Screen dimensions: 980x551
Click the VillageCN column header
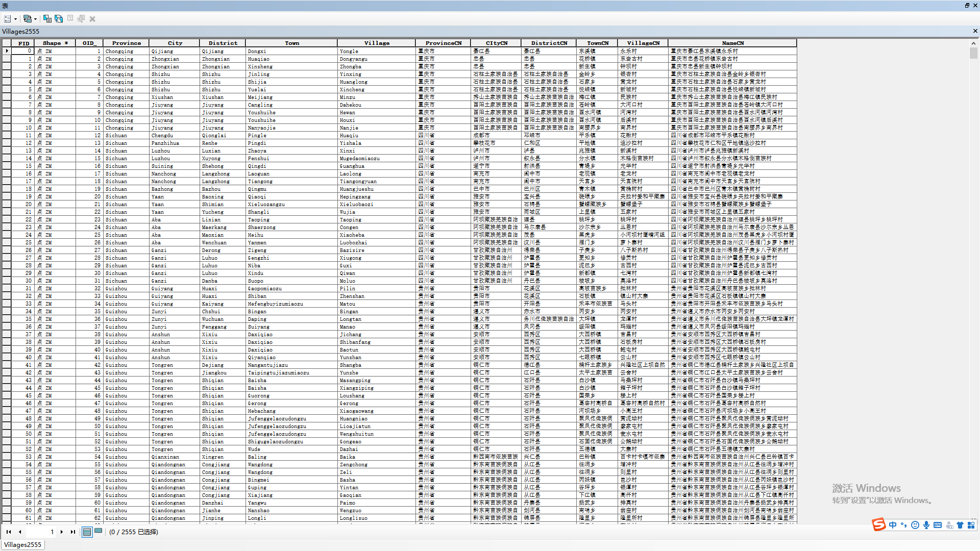tap(643, 43)
